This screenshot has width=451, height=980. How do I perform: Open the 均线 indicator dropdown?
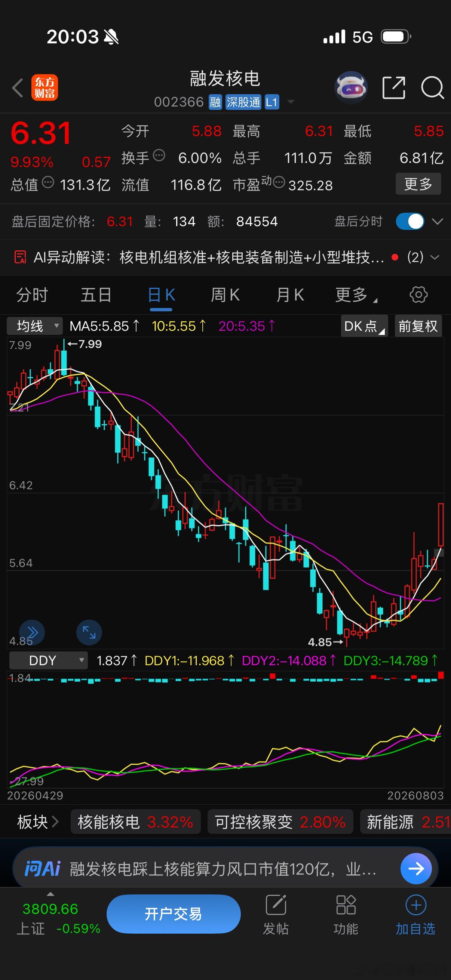point(35,326)
